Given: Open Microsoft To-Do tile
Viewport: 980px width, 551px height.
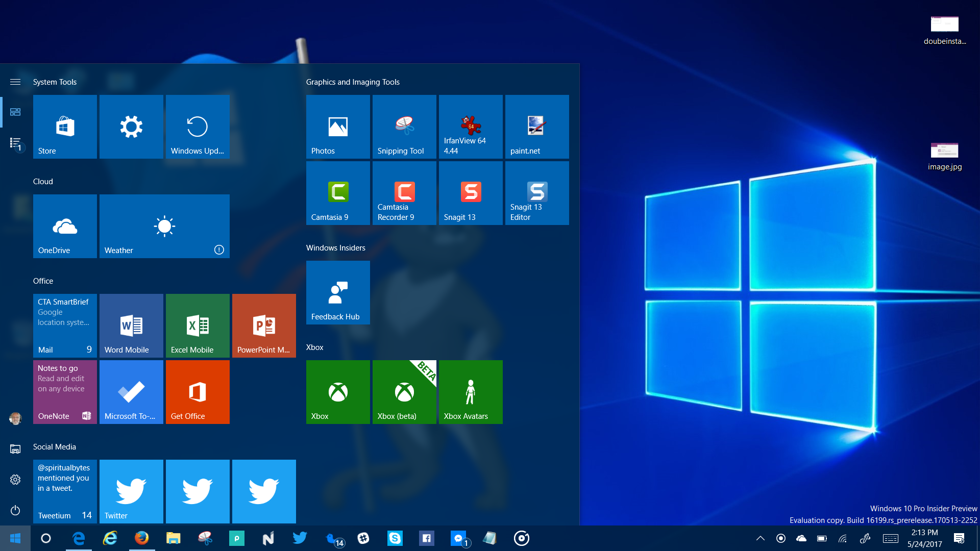Looking at the screenshot, I should coord(131,392).
